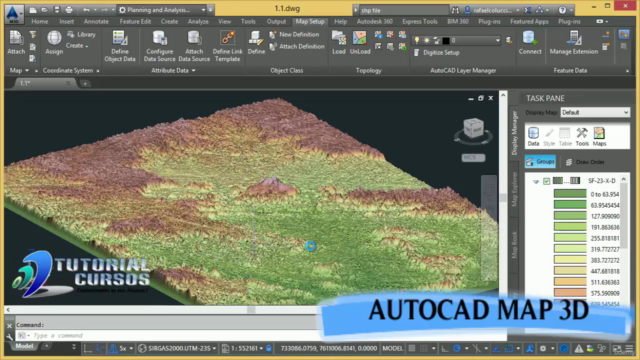Click Digitize Setup tool
This screenshot has width=640, height=360.
click(436, 52)
